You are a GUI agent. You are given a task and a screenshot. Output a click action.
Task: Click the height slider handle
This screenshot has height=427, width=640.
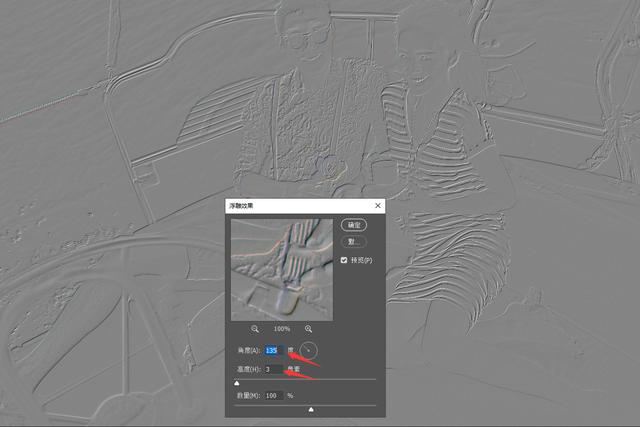[x=237, y=383]
